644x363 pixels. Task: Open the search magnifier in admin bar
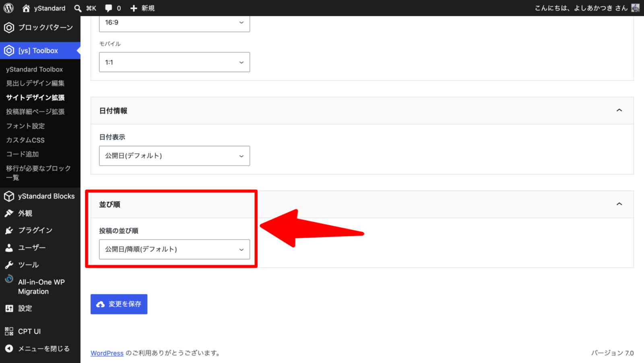(78, 8)
